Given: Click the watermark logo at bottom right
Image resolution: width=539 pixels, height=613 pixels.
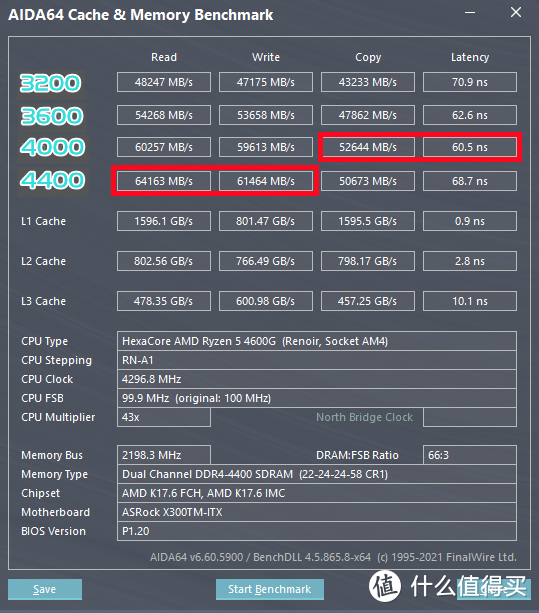Looking at the screenshot, I should (x=448, y=586).
